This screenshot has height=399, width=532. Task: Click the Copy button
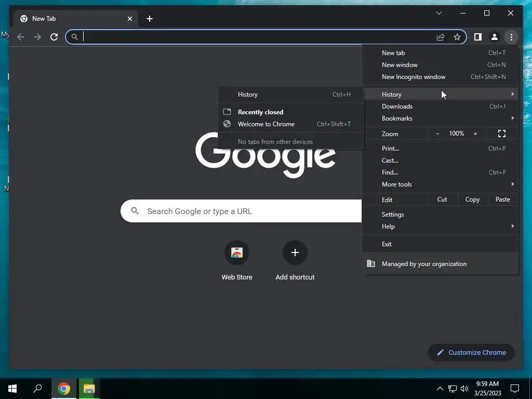(472, 199)
